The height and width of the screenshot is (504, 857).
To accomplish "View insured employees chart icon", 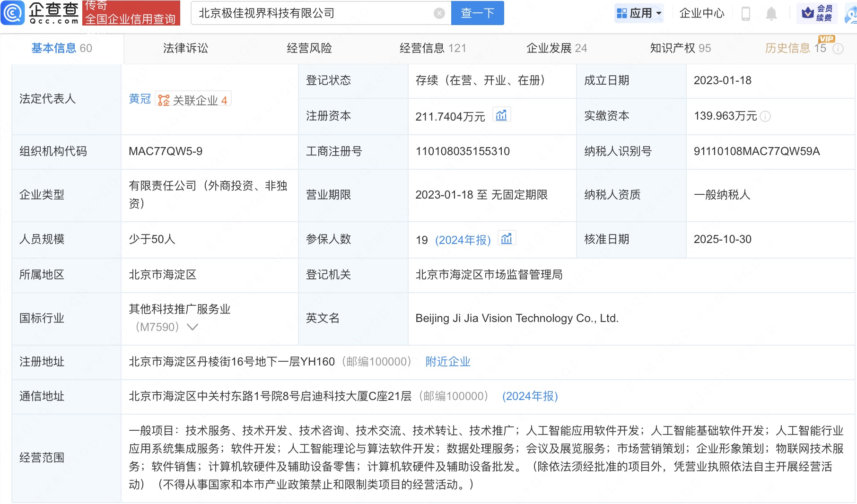I will pyautogui.click(x=506, y=239).
